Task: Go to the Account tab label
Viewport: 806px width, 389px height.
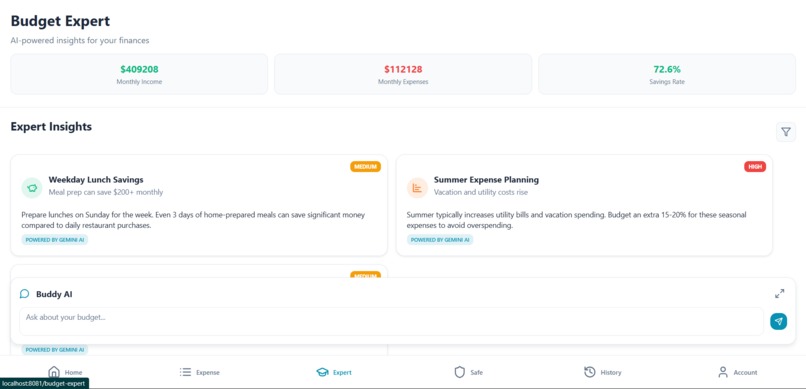Action: tap(745, 373)
